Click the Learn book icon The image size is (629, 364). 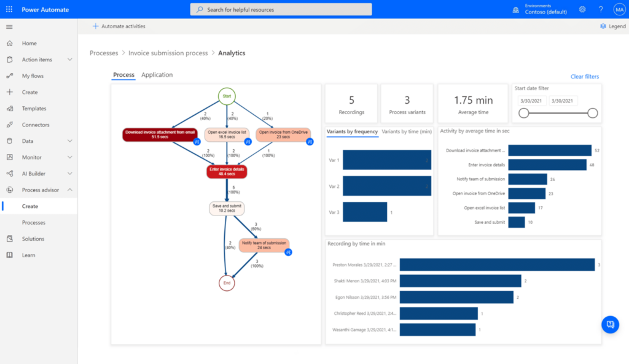coord(10,255)
